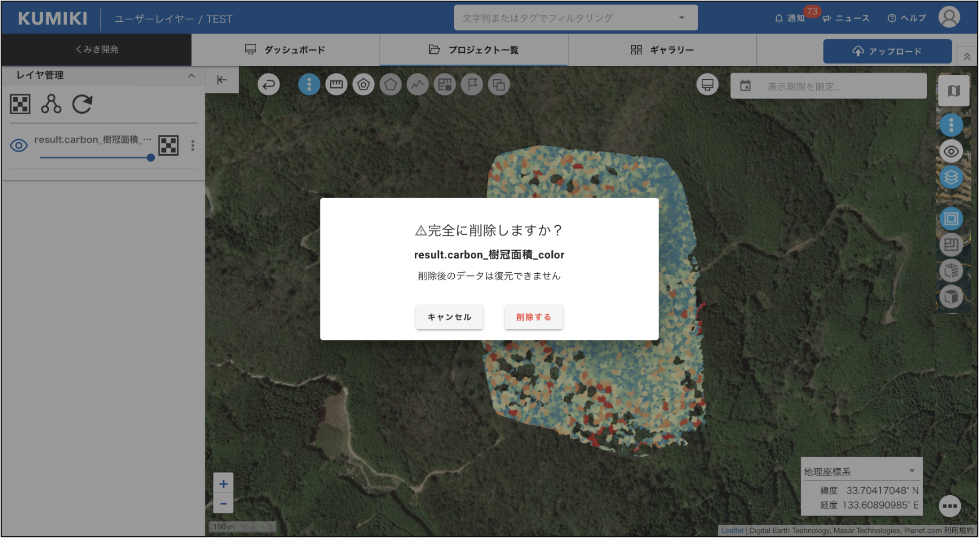Click the undo return arrow icon
The width and height of the screenshot is (980, 539).
coord(268,84)
